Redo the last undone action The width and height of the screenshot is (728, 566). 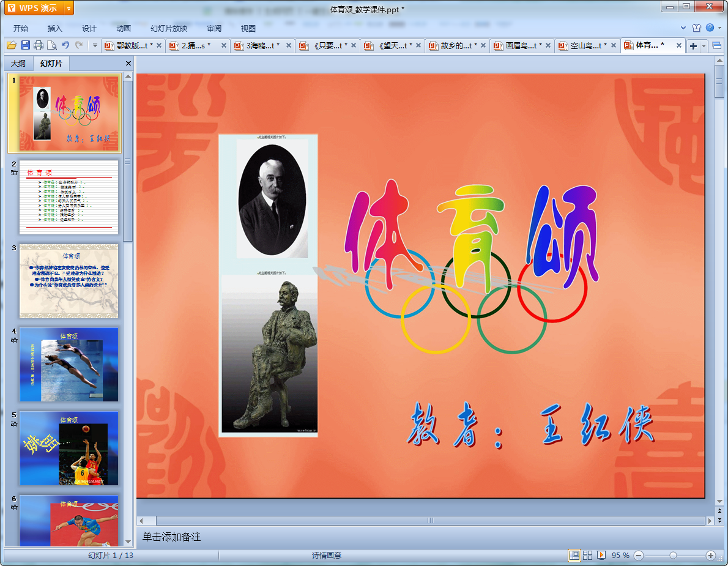(x=79, y=45)
